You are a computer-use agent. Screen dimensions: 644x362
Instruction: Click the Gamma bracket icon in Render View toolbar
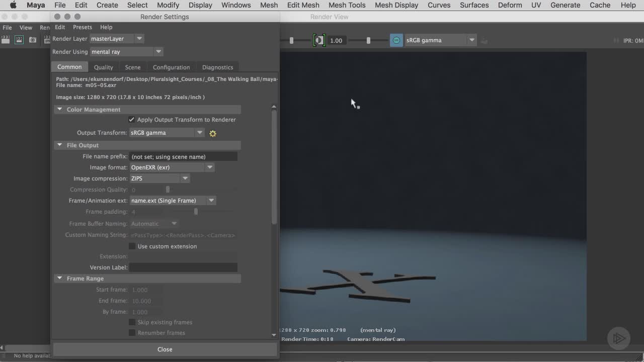319,40
